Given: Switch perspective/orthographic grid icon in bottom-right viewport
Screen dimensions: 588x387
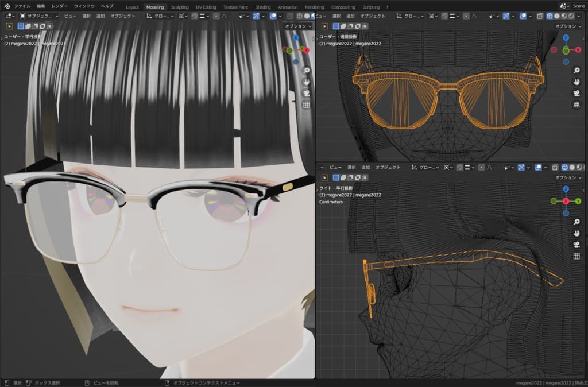Looking at the screenshot, I should click(577, 256).
